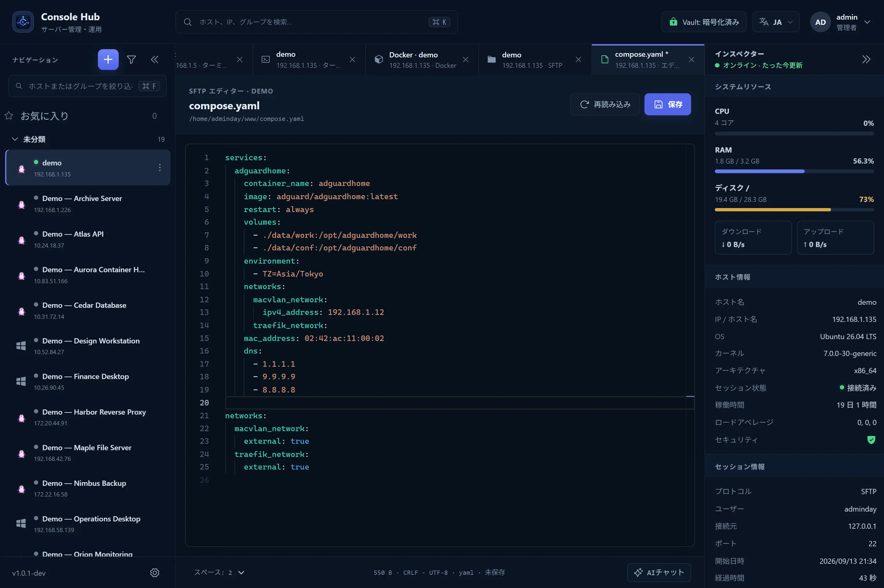Viewport: 884px width, 588px height.
Task: Click the favorites star icon
Action: pyautogui.click(x=9, y=115)
